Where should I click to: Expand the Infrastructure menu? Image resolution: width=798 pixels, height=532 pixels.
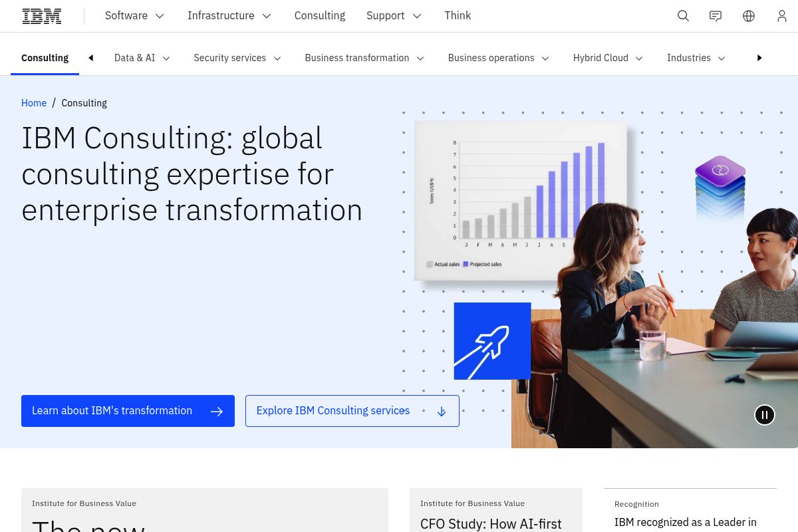click(229, 16)
